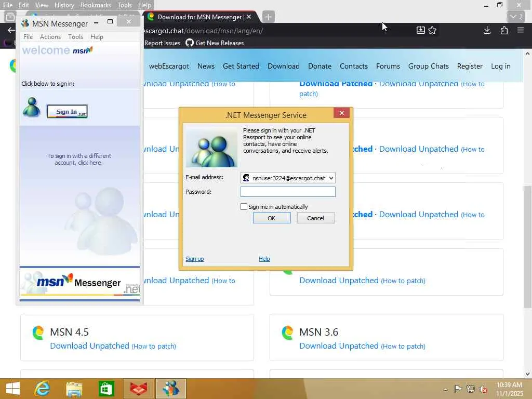Click the browser back arrow
Viewport: 532px width, 399px height.
pyautogui.click(x=11, y=30)
